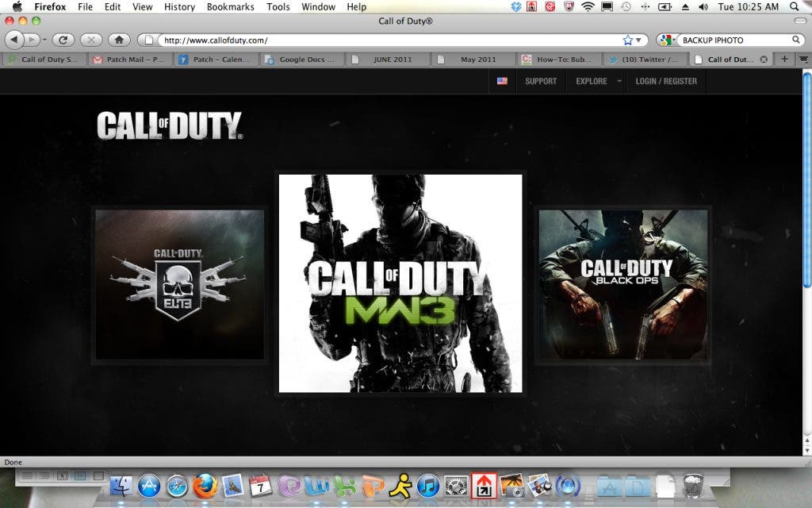This screenshot has width=812, height=508.
Task: Click the search magnifier in search bar
Action: (796, 40)
